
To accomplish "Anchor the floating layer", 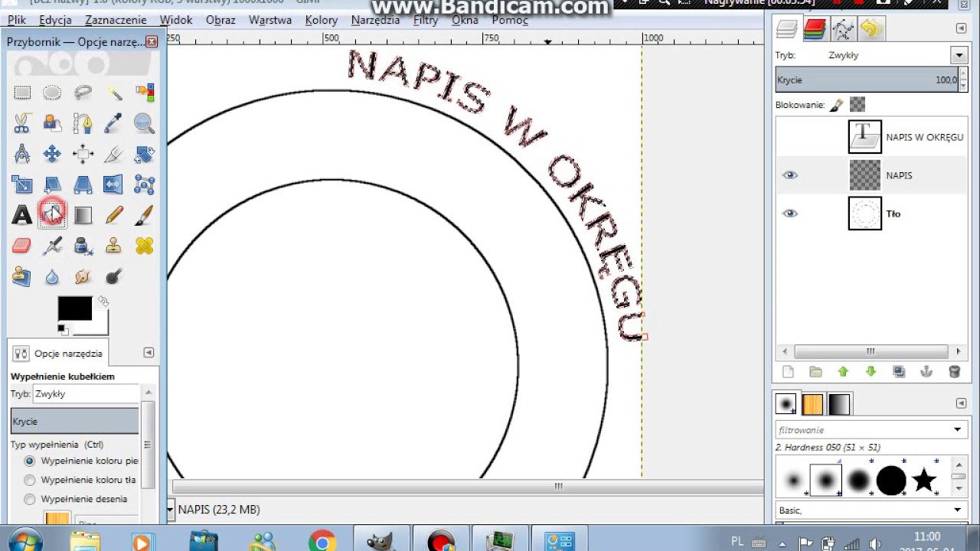I will coord(926,372).
